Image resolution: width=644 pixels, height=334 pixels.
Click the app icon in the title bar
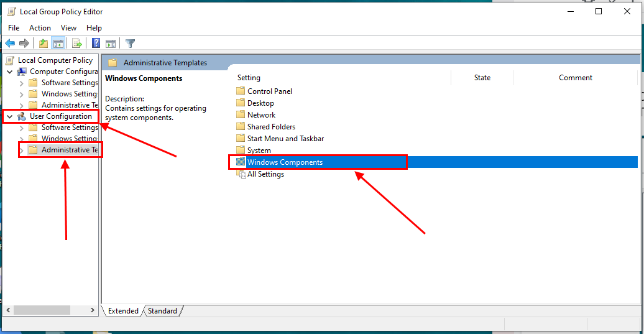[12, 11]
